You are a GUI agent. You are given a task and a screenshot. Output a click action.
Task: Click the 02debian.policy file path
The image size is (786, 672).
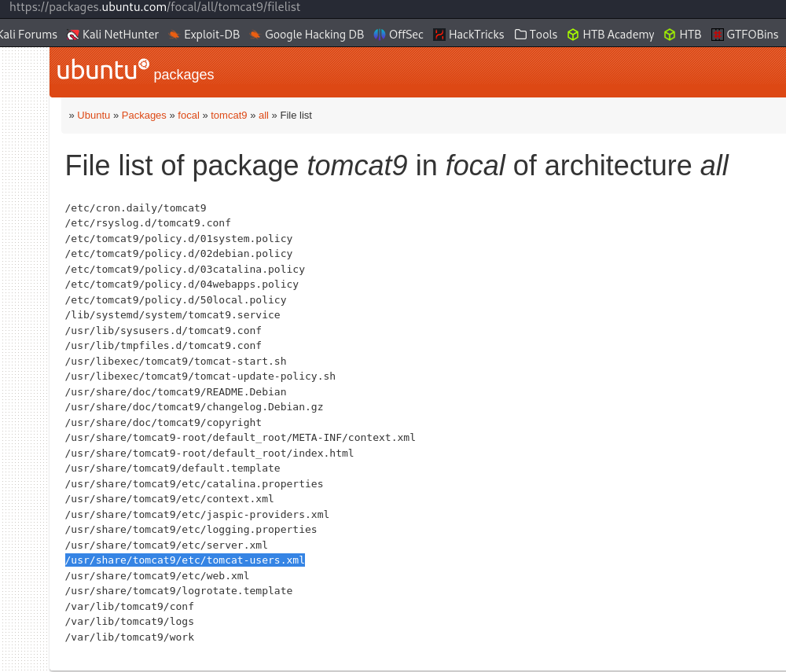(179, 254)
